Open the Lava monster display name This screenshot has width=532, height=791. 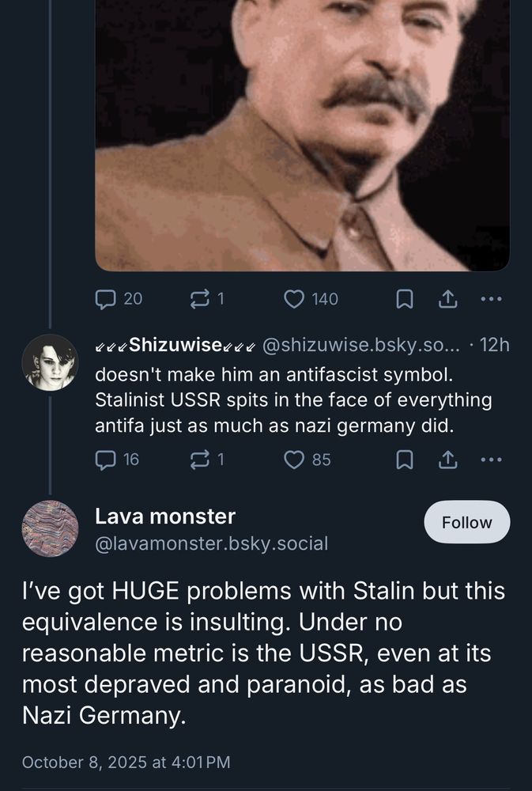(x=164, y=517)
